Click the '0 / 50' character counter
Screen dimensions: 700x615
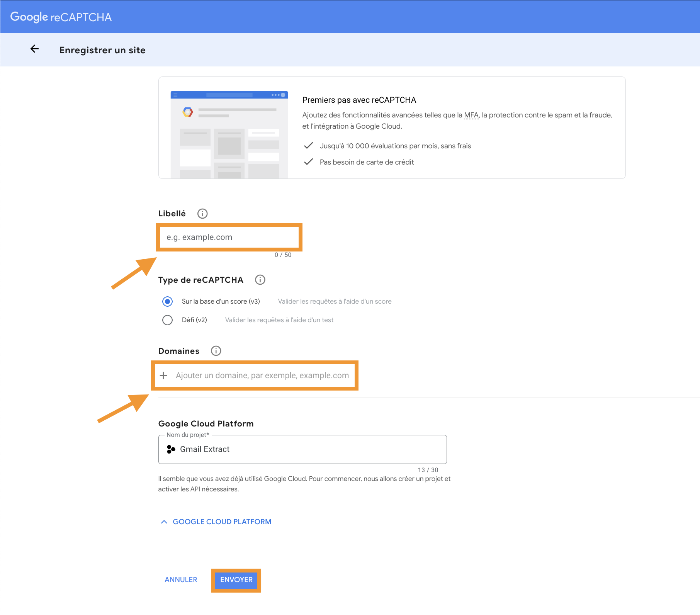[283, 255]
